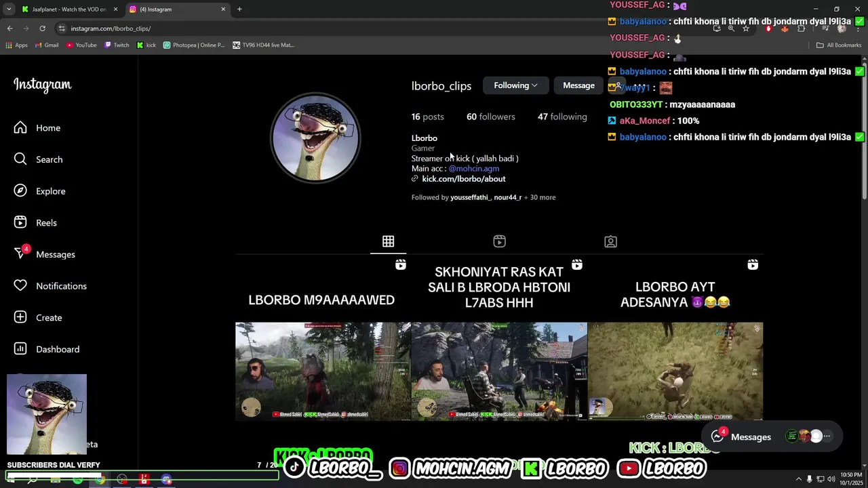Viewport: 868px width, 488px height.
Task: Switch to Jaafplanet Kick tab
Action: [70, 9]
